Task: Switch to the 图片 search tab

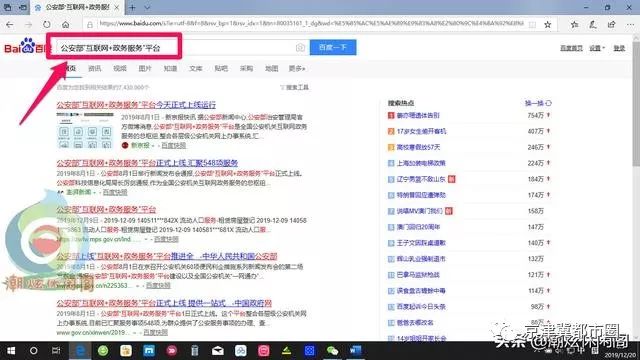Action: coord(145,69)
